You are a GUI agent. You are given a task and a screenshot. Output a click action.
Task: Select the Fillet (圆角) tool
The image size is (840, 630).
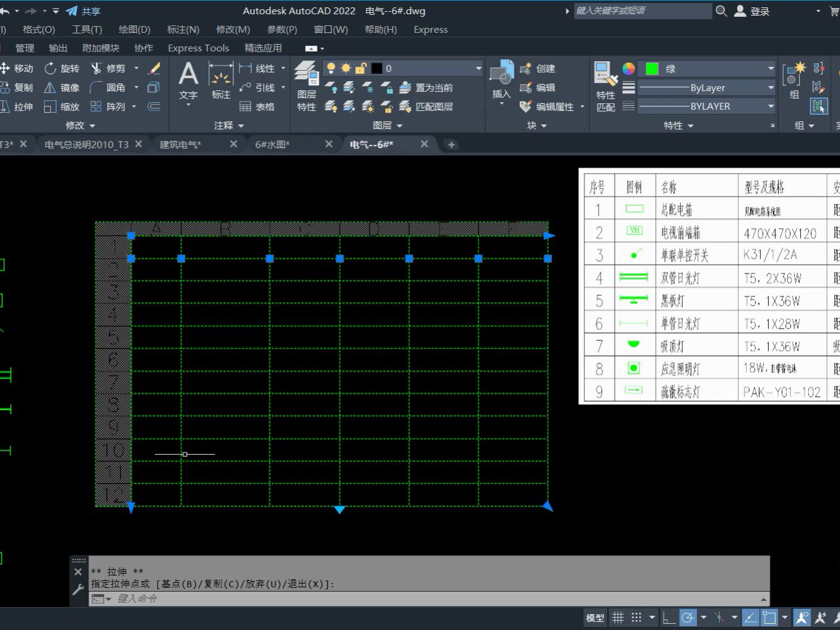click(x=108, y=87)
